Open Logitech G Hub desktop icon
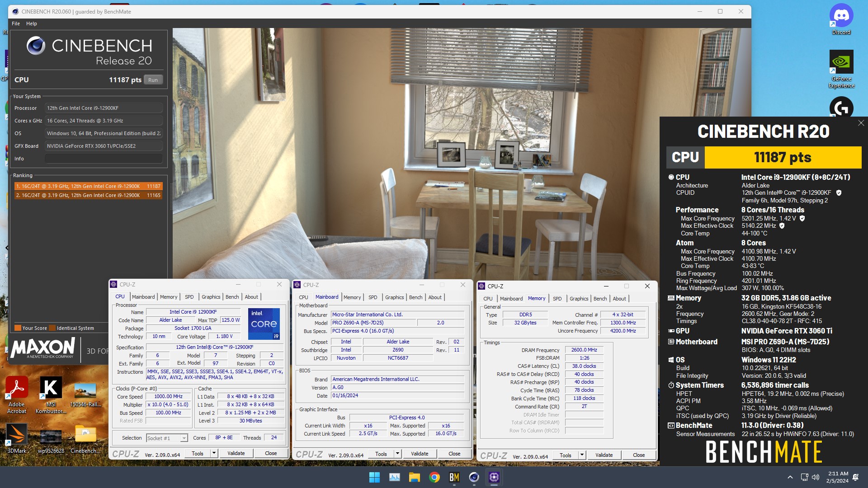The width and height of the screenshot is (868, 488). (841, 108)
